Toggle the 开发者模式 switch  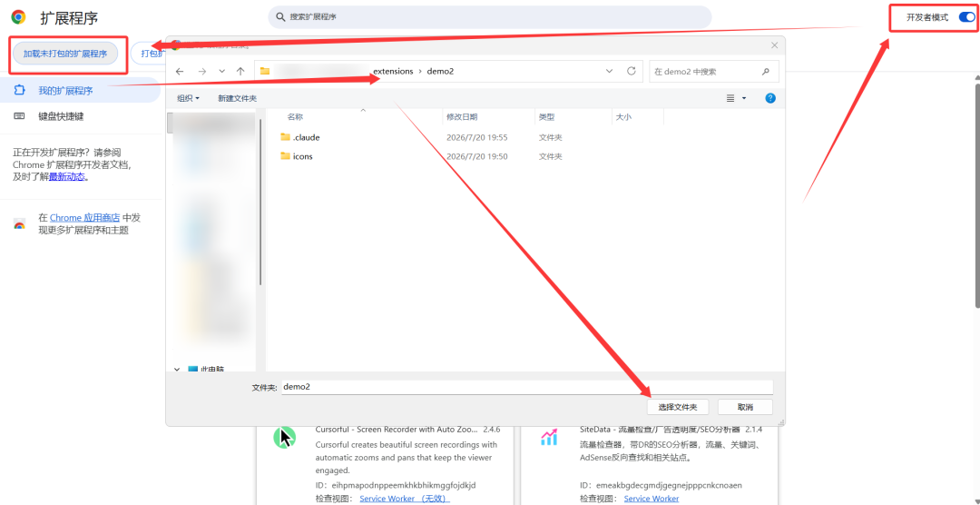click(x=966, y=17)
